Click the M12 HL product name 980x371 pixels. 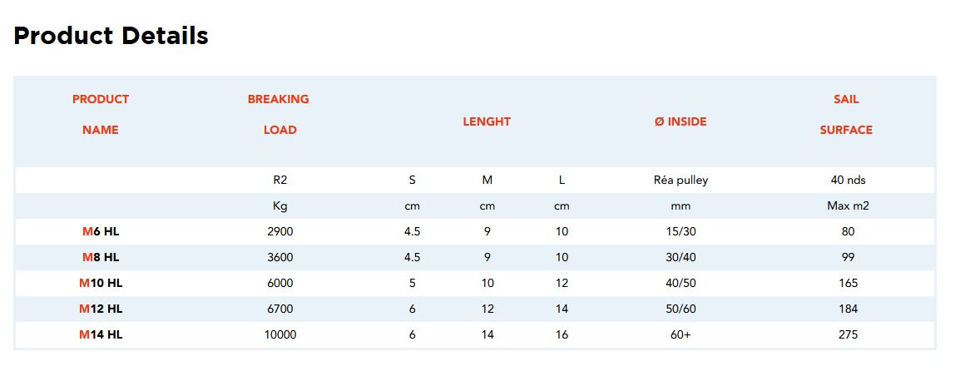tap(101, 309)
